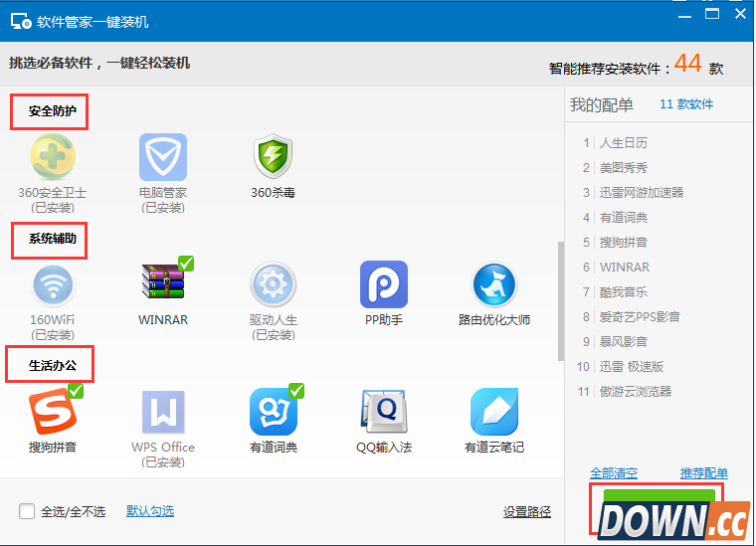Uncheck the green checkmark on WINRAR

[186, 264]
